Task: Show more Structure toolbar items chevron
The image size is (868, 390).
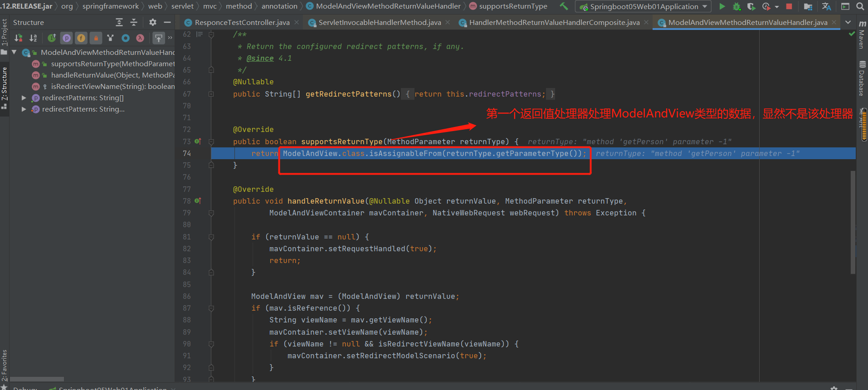Action: (170, 38)
